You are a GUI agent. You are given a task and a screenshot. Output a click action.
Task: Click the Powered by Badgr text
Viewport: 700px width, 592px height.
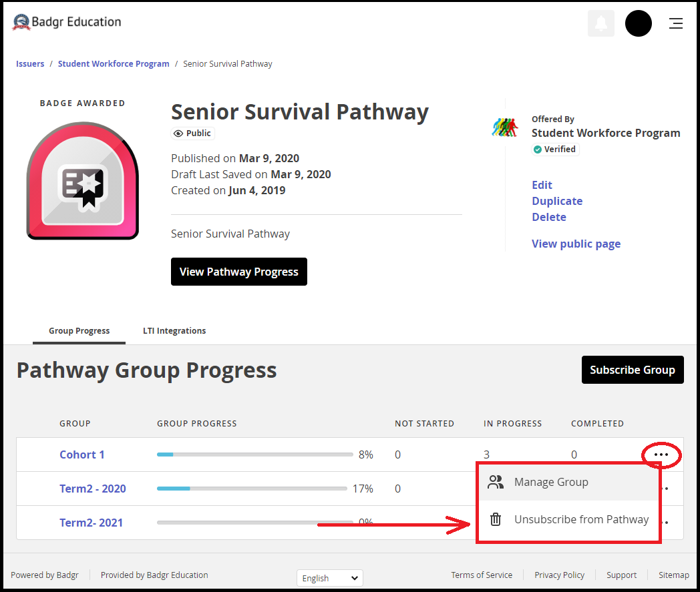click(x=45, y=575)
